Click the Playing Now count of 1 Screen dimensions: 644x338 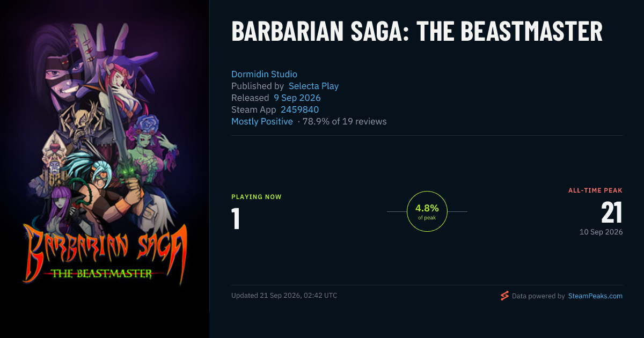pyautogui.click(x=236, y=218)
